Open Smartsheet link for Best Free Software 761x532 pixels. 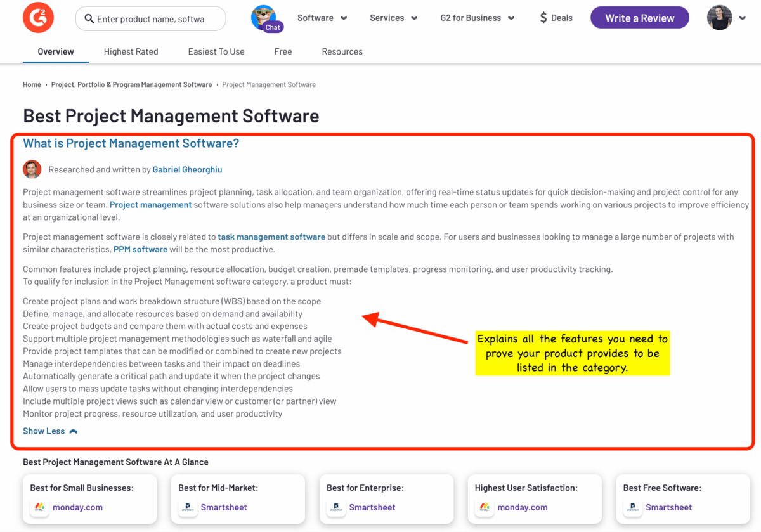coord(669,507)
